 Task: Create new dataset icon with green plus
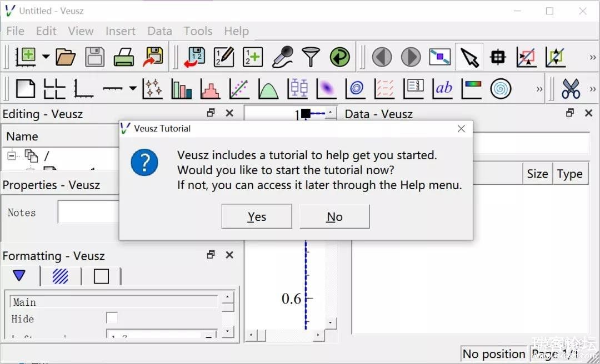click(x=253, y=57)
